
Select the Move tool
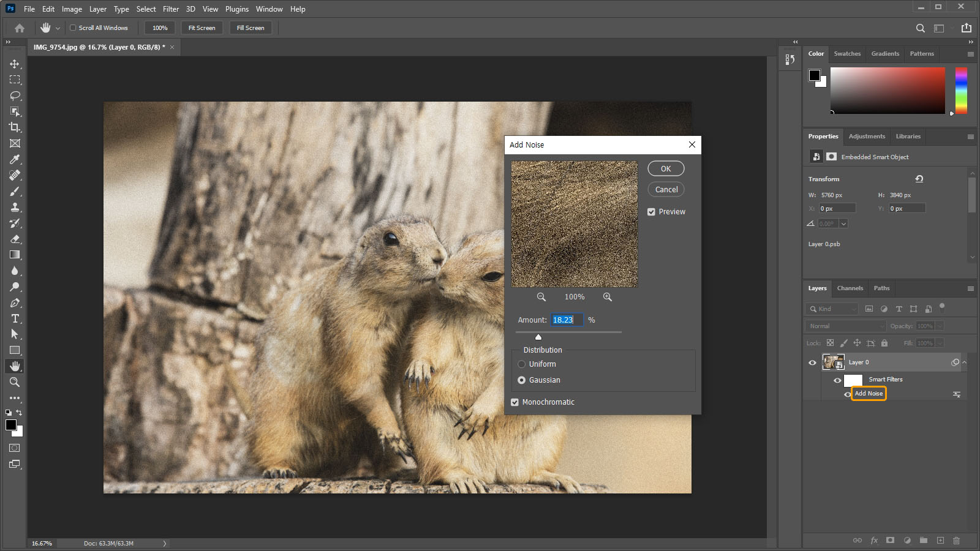[x=15, y=64]
